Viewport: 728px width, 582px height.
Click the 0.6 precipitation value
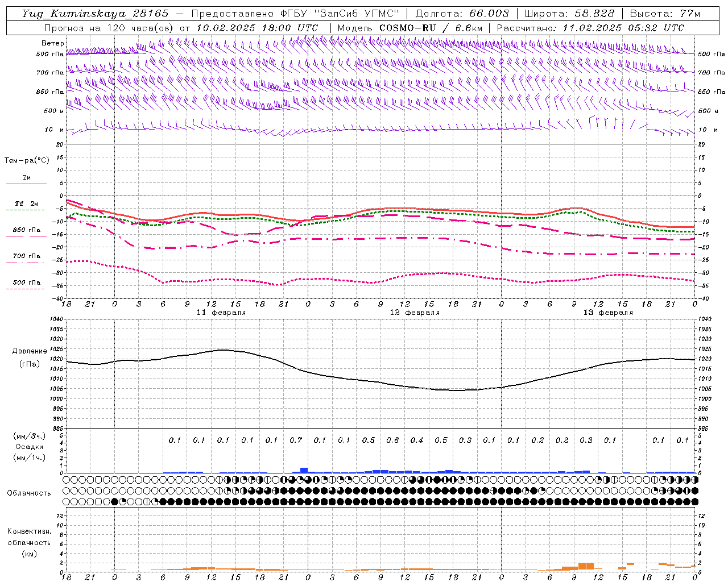point(392,440)
